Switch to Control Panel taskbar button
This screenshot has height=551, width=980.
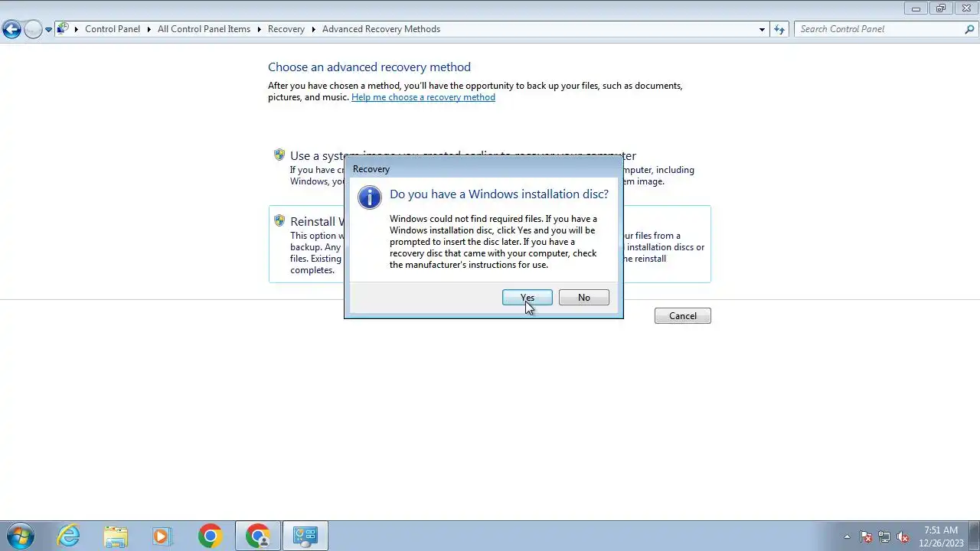(305, 536)
